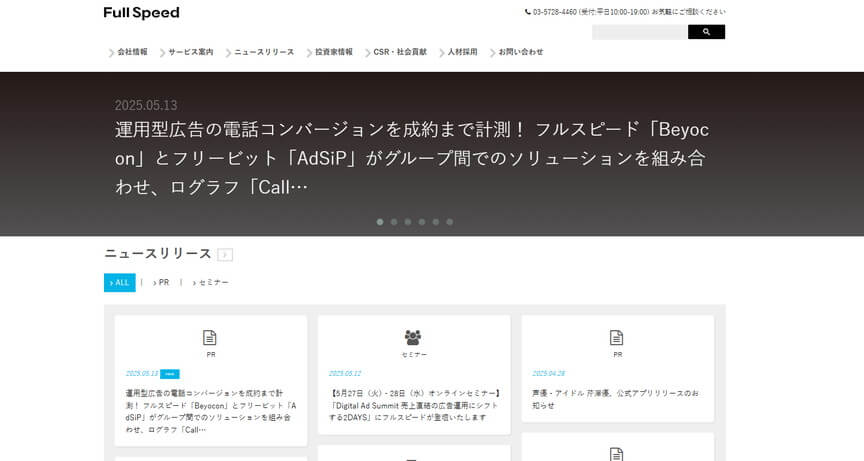Open Digital Ad Summit seminar card
The width and height of the screenshot is (864, 461).
pyautogui.click(x=414, y=375)
